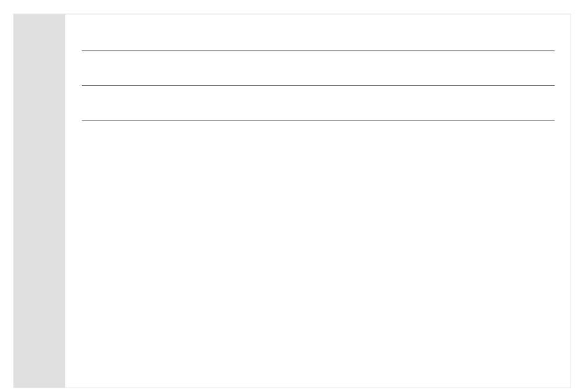This screenshot has width=584, height=392.
Task: Click the gray left sidebar panel
Action: click(39, 201)
